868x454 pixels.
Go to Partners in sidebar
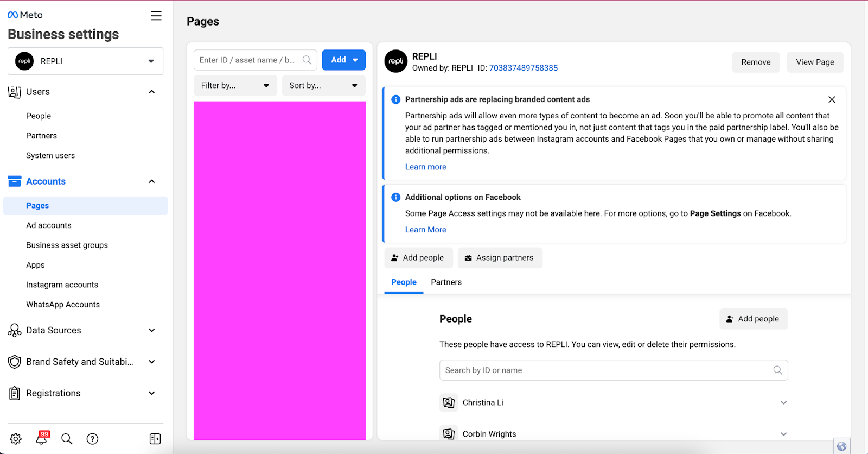41,136
